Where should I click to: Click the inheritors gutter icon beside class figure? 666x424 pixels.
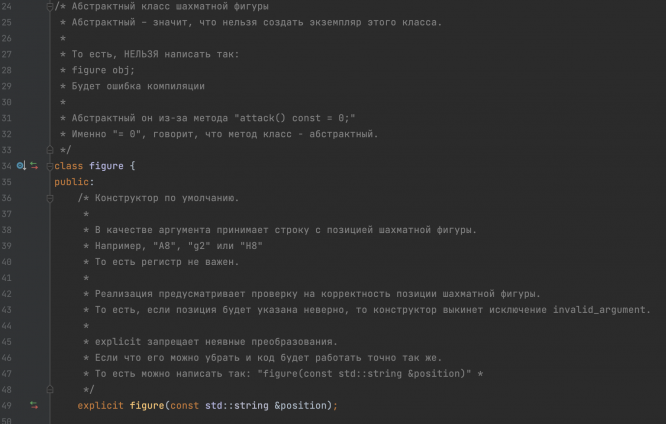click(x=21, y=165)
